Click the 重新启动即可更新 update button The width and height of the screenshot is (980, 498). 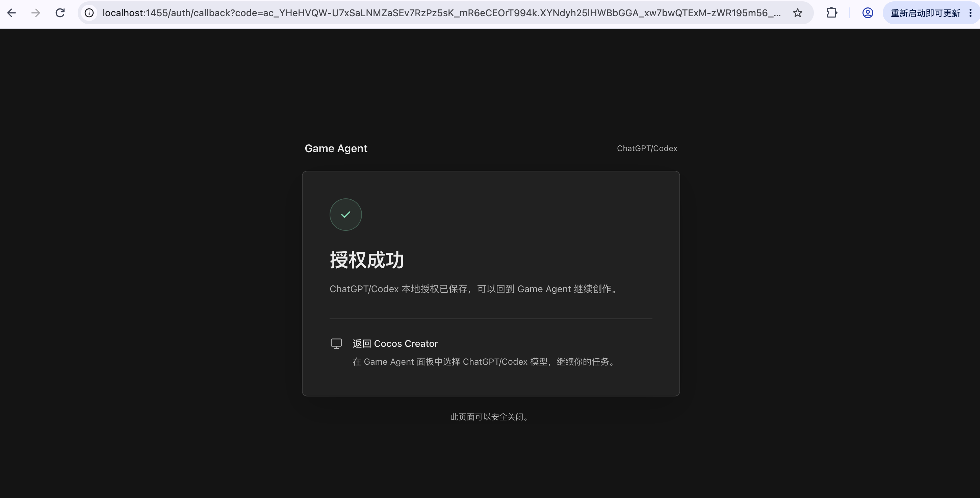[925, 13]
